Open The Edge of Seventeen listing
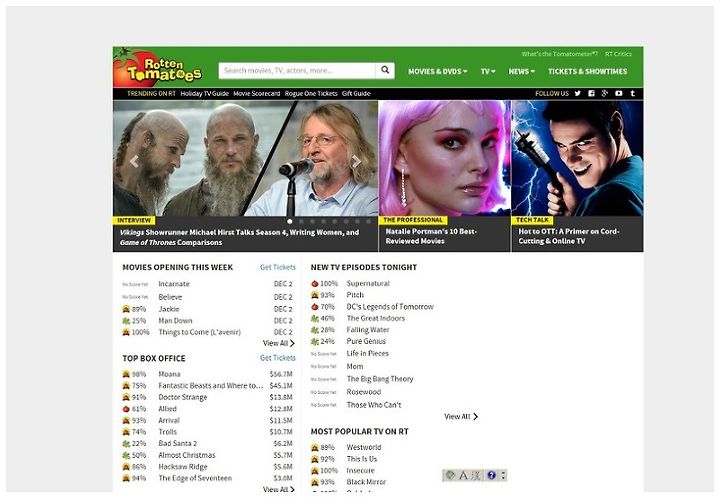 click(195, 478)
